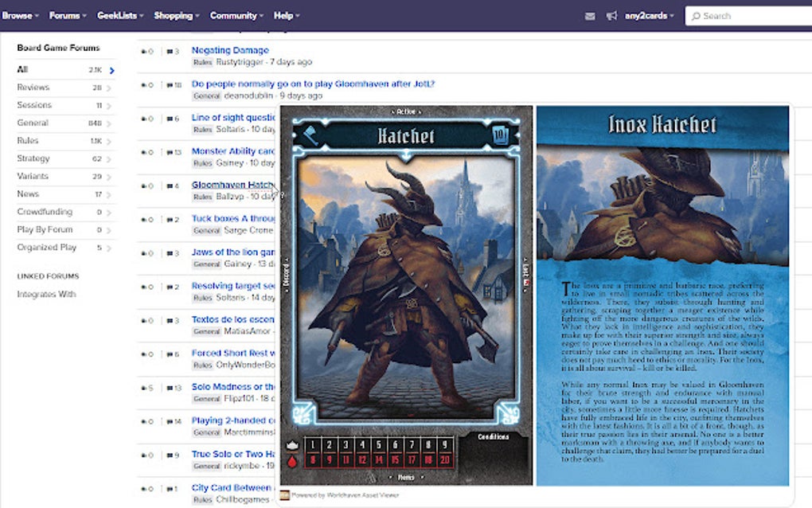Click the megaphone announcements icon
812x508 pixels.
611,15
